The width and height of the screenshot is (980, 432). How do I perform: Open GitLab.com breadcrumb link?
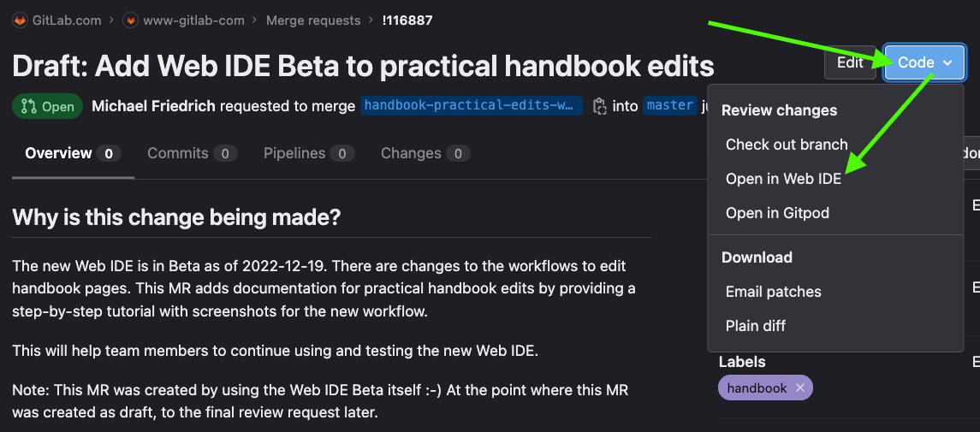point(66,20)
